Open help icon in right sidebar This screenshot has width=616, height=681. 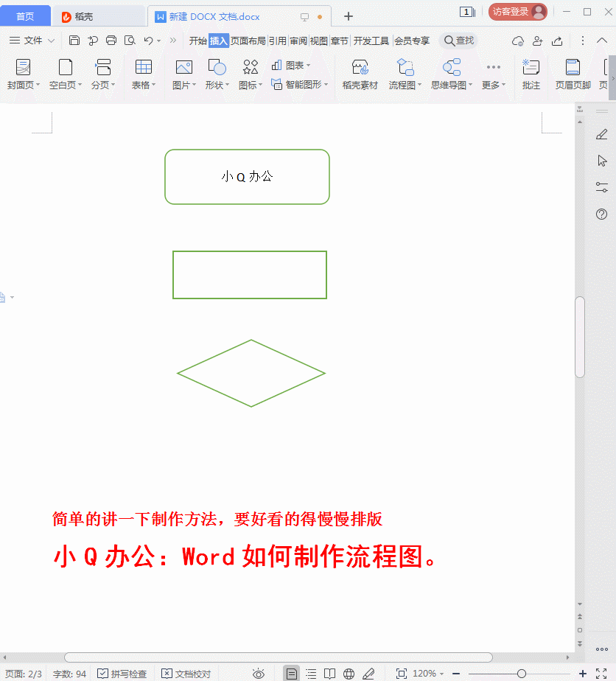[602, 214]
